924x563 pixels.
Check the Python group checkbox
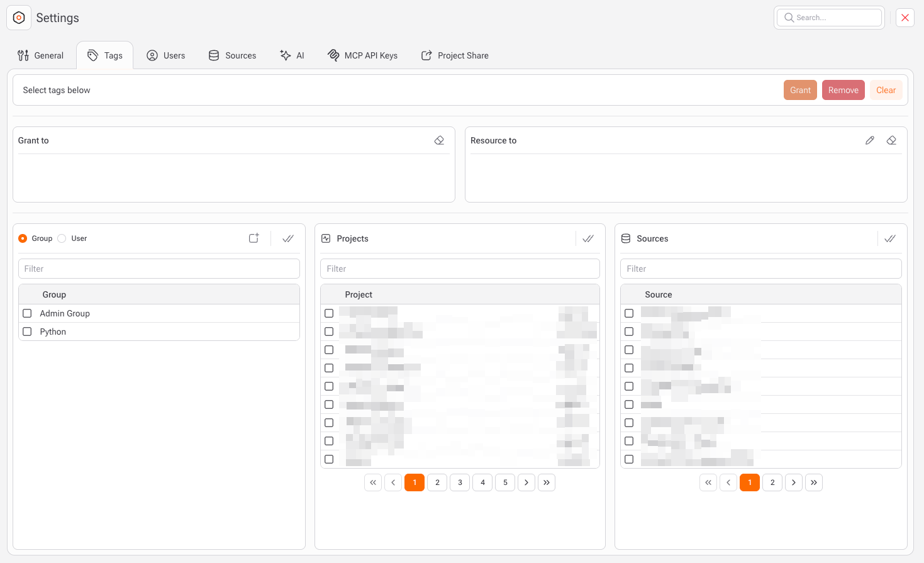27,332
